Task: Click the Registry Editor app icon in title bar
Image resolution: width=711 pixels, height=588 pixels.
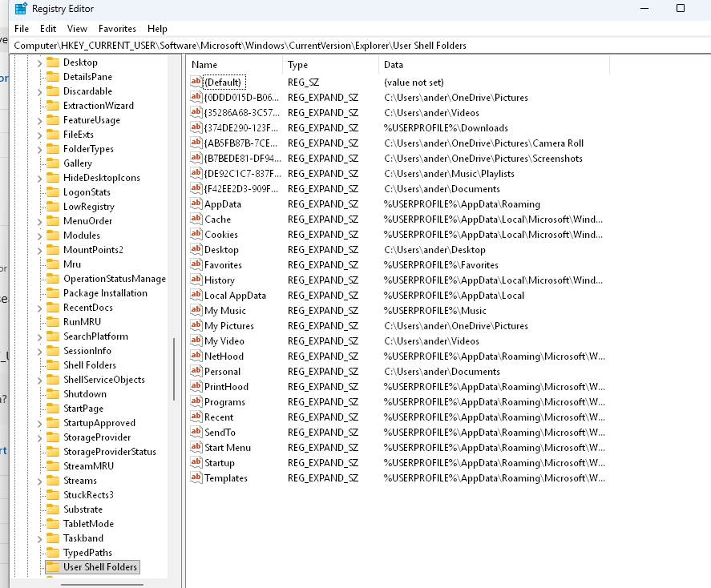Action: tap(21, 9)
